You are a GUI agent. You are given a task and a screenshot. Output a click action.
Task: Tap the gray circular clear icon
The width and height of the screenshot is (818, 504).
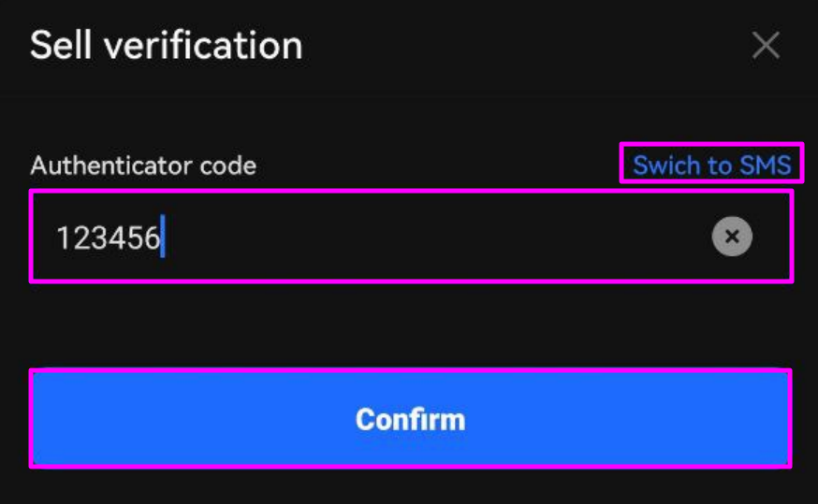(x=732, y=236)
